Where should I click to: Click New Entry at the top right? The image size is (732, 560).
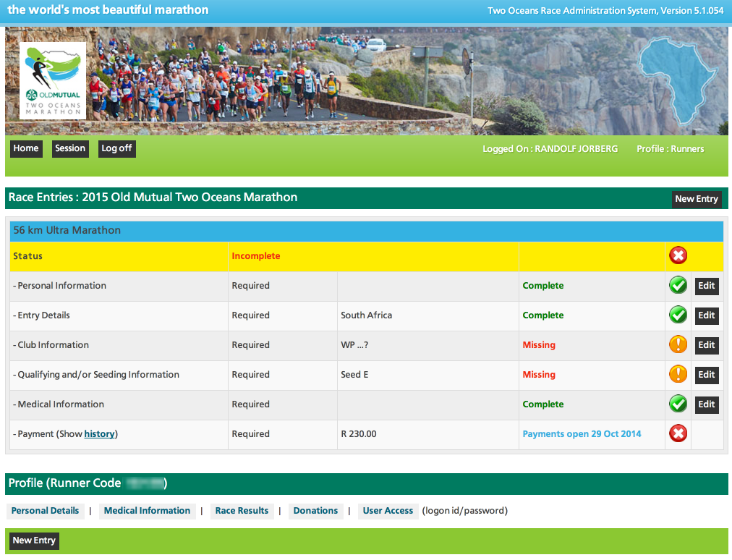[696, 198]
